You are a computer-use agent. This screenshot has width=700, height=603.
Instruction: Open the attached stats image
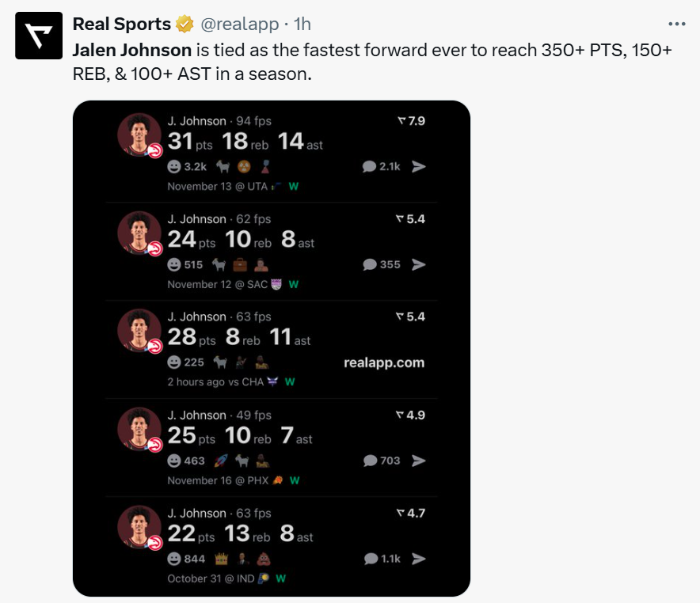(271, 348)
